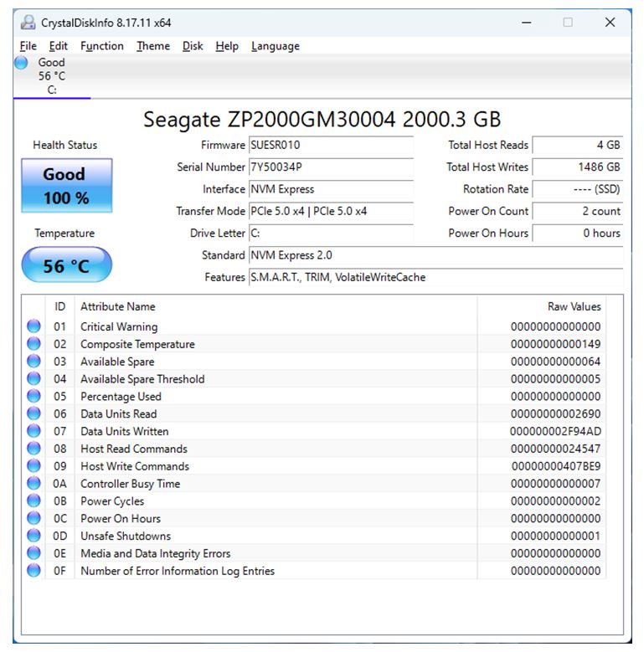644x652 pixels.
Task: Click the Standard field NVM Express 2.0
Action: tap(436, 255)
